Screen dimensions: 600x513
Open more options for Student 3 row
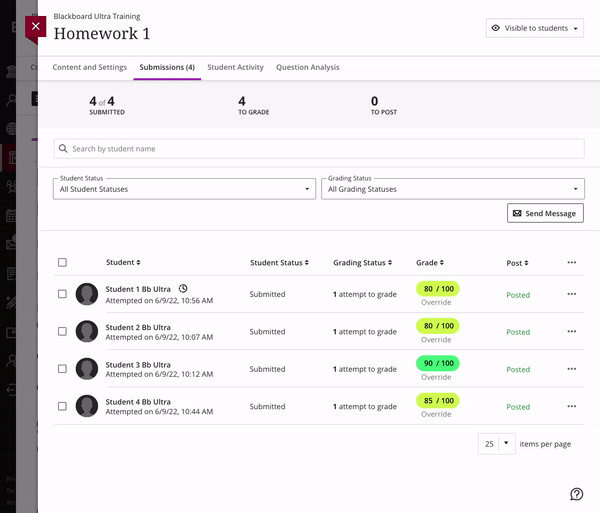572,369
